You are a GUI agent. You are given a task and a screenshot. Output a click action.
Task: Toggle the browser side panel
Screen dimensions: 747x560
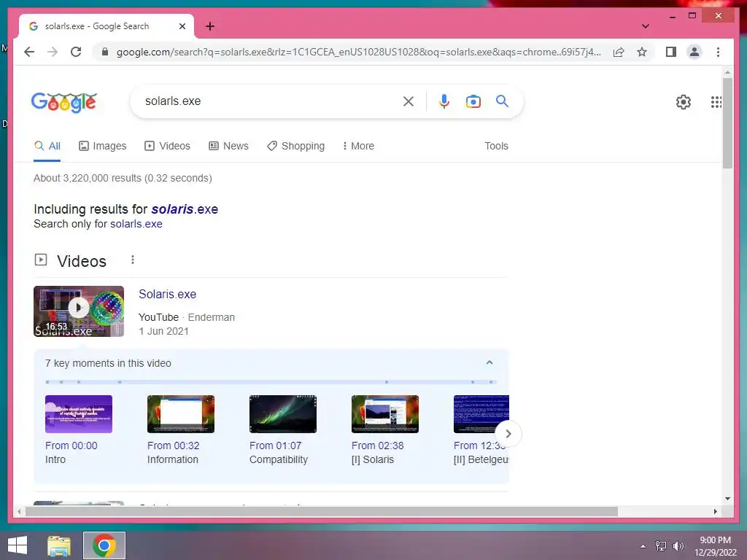point(671,52)
